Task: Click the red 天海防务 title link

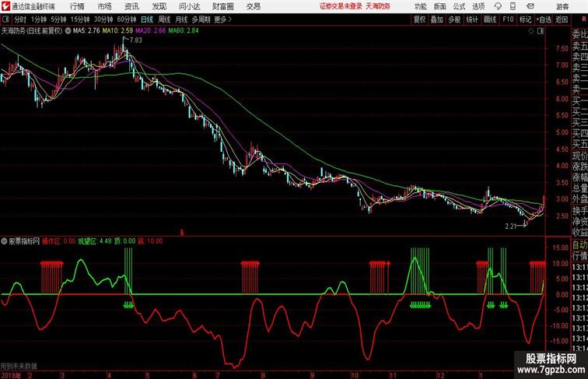Action: [x=378, y=6]
